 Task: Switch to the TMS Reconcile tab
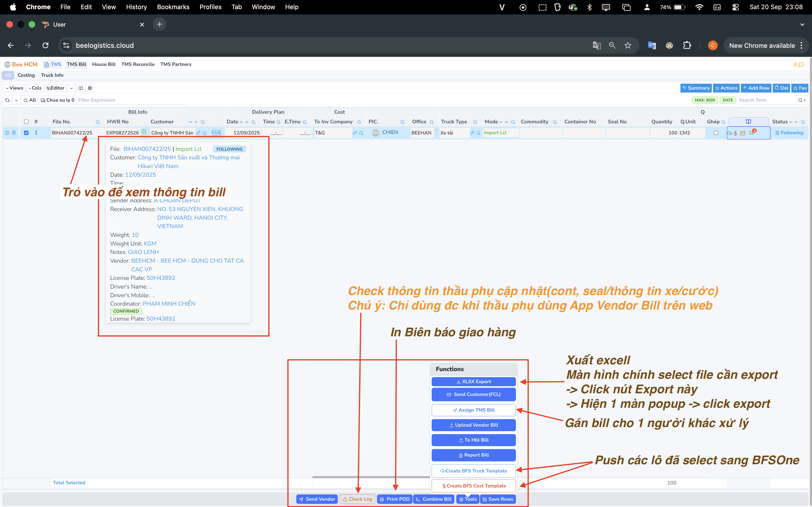click(x=138, y=64)
